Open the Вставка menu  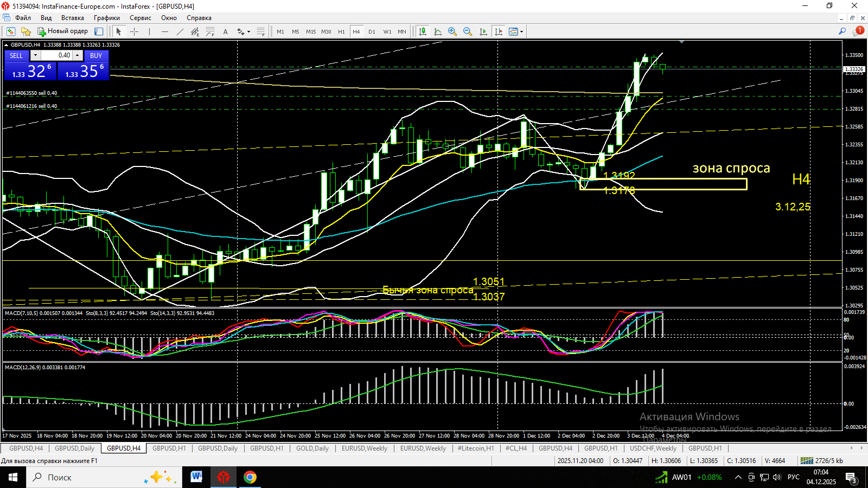point(73,18)
